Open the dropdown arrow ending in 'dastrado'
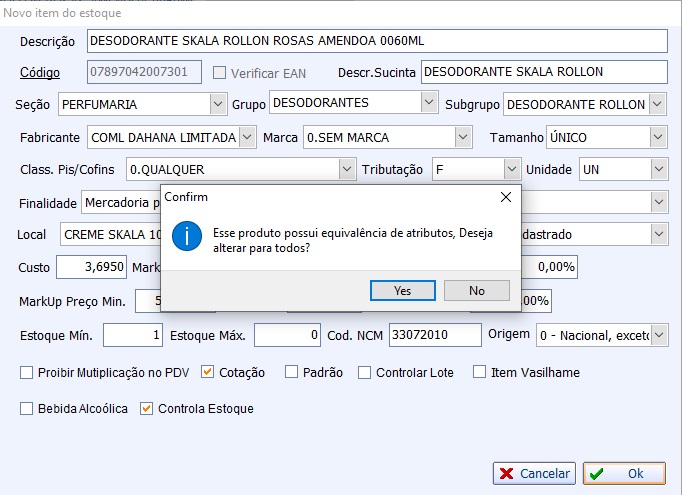Image resolution: width=682 pixels, height=495 pixels. point(659,234)
